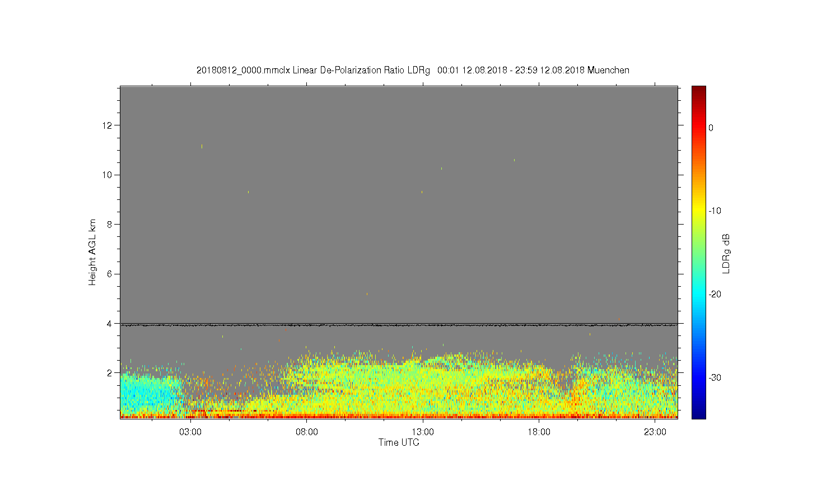Select the "LDRg dB" colorbar label
This screenshot has height=504, width=840.
(x=726, y=254)
